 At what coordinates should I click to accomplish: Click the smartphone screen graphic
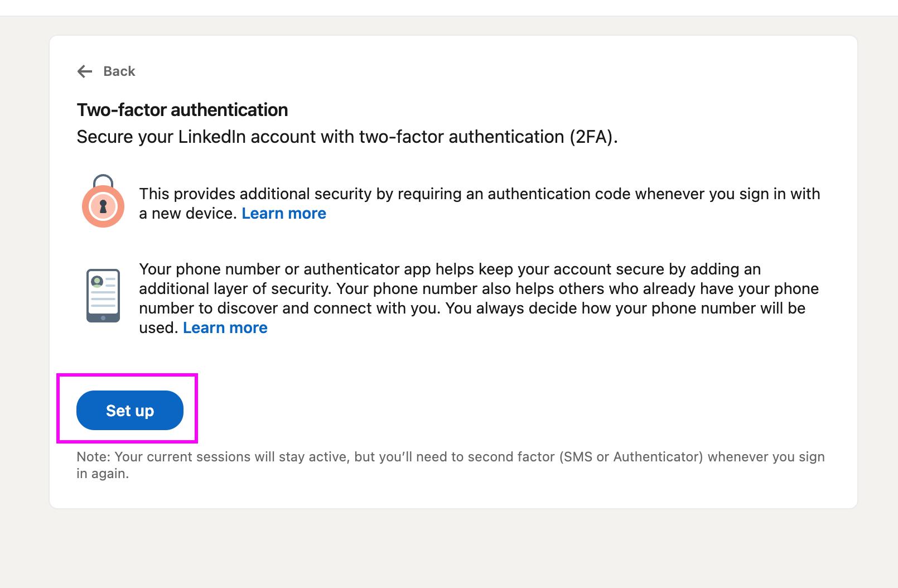coord(103,293)
